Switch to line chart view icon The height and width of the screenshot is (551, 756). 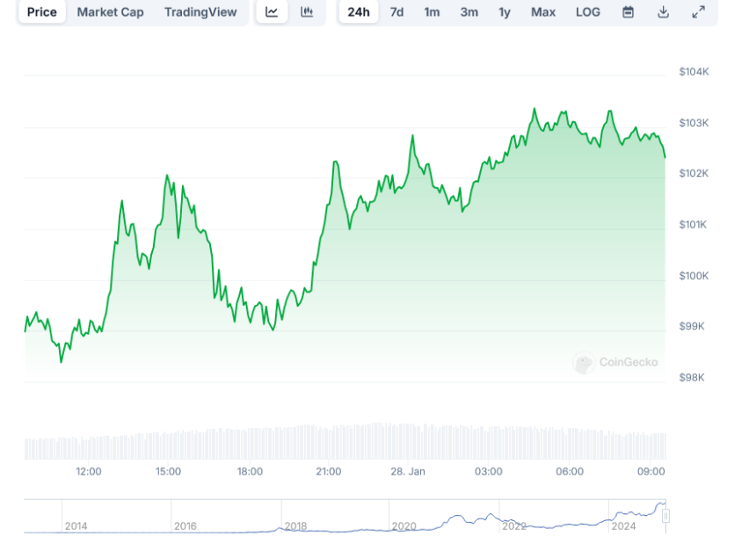(x=272, y=12)
